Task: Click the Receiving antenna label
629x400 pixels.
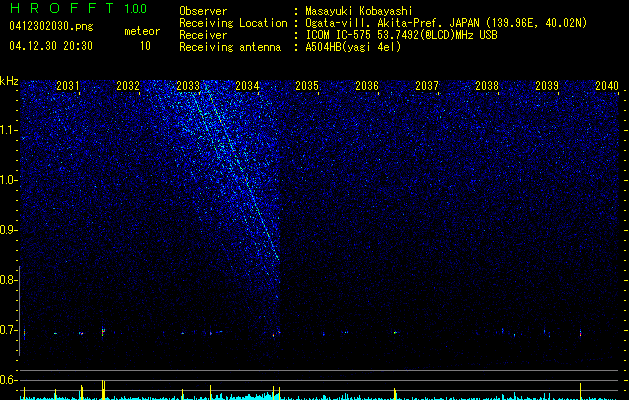Action: click(230, 47)
